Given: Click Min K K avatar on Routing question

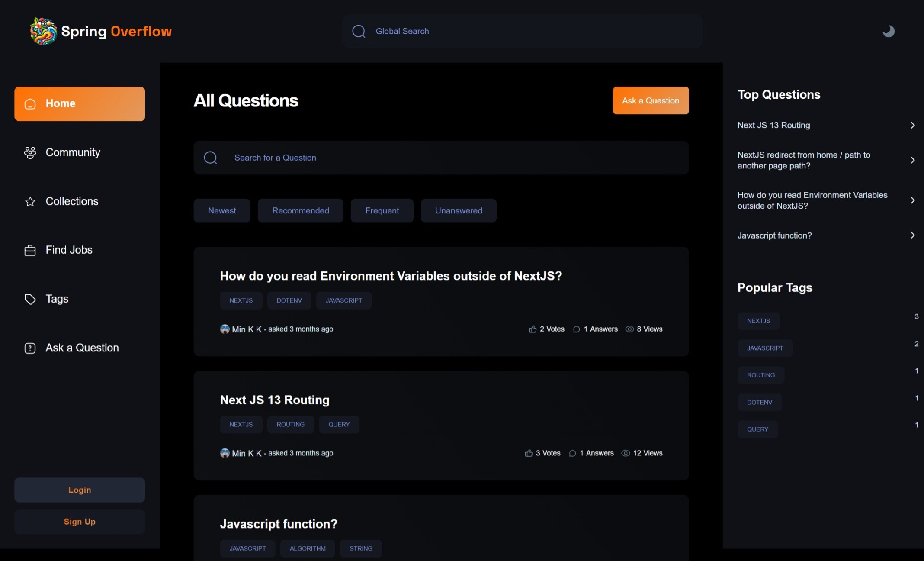Looking at the screenshot, I should click(x=225, y=453).
